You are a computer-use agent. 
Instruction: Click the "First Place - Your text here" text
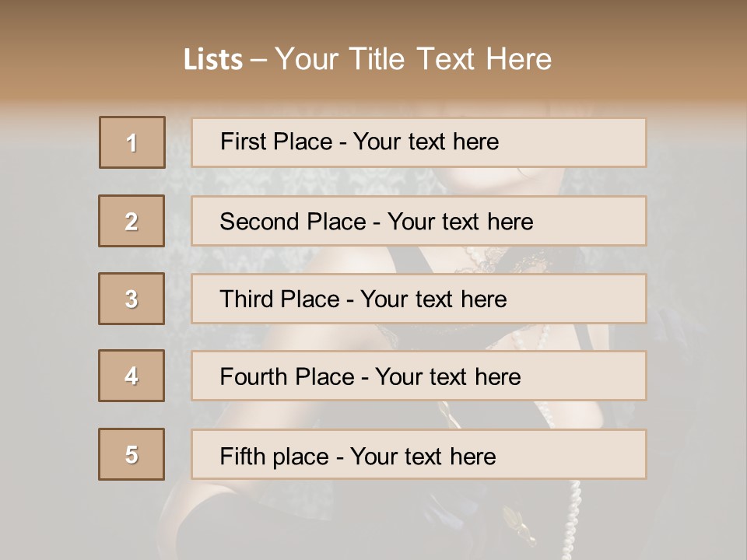(359, 142)
